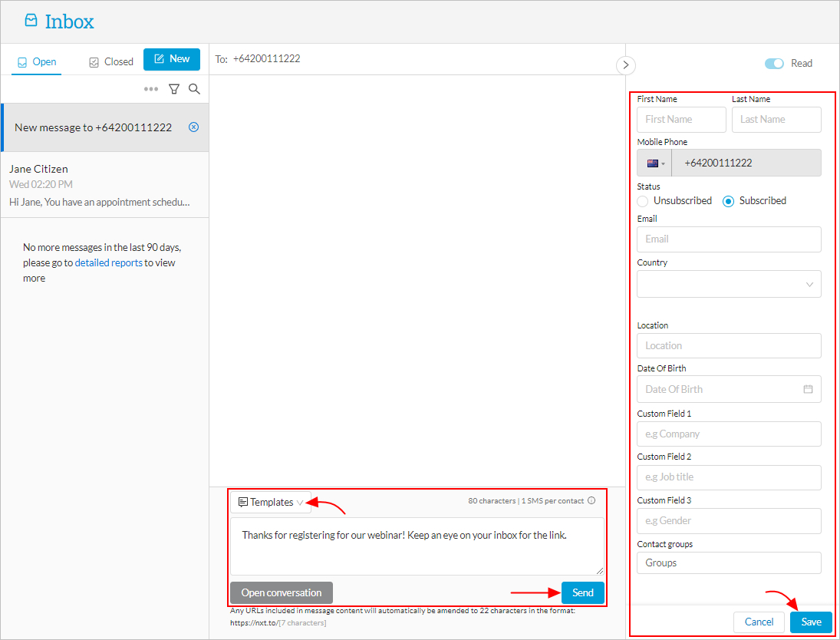The width and height of the screenshot is (840, 640).
Task: Click the Inbox icon in the header
Action: (x=31, y=21)
